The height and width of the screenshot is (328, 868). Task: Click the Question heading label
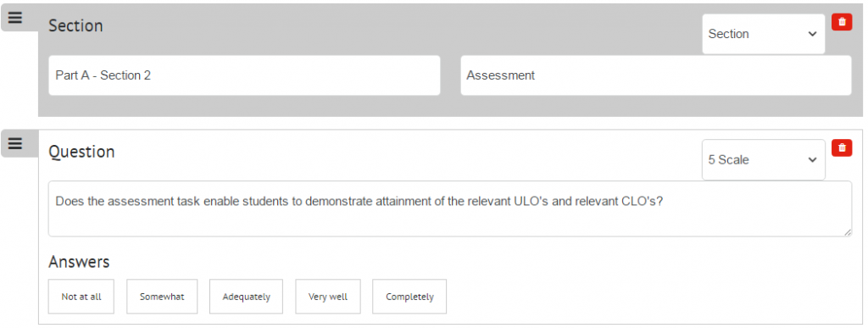(82, 152)
